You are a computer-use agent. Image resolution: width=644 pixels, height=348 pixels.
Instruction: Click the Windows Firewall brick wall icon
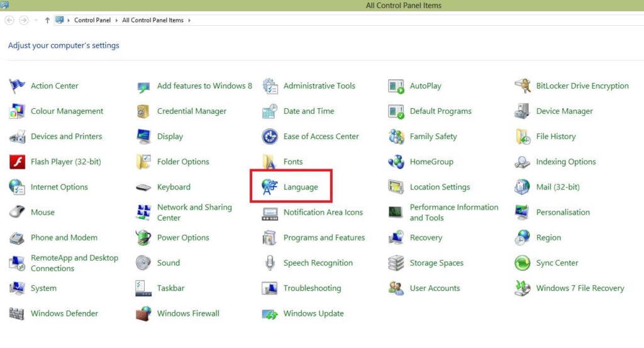pyautogui.click(x=143, y=313)
